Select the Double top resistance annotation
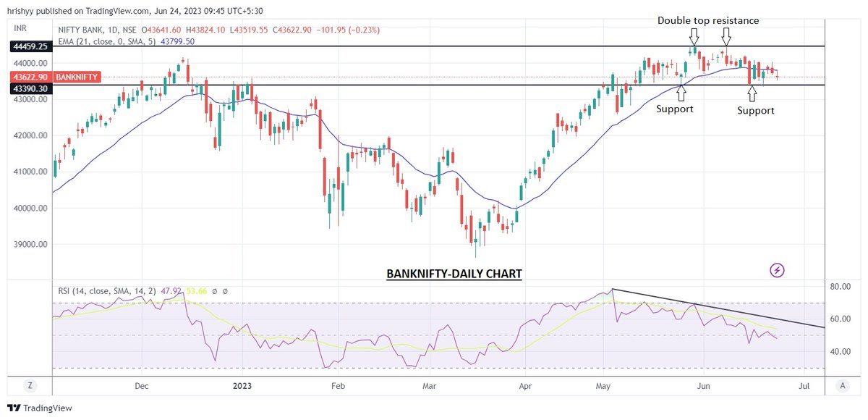Screen dimensions: 868x420 [x=708, y=20]
